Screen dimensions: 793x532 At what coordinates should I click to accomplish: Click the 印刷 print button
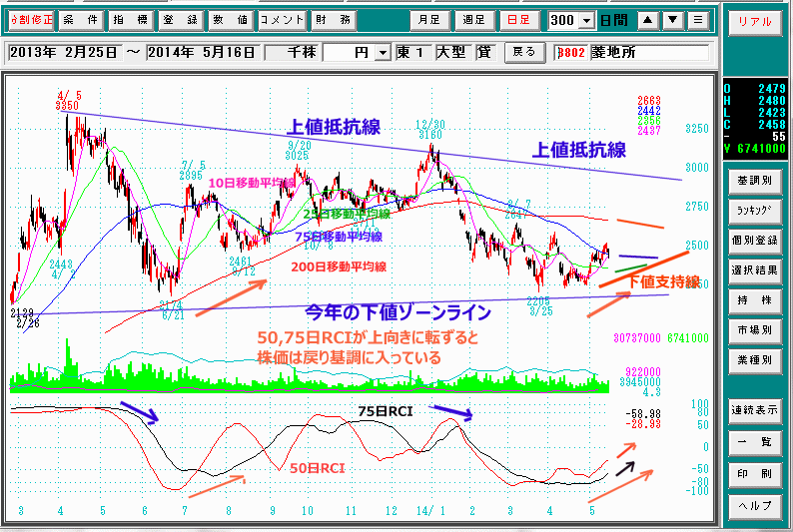click(x=755, y=474)
